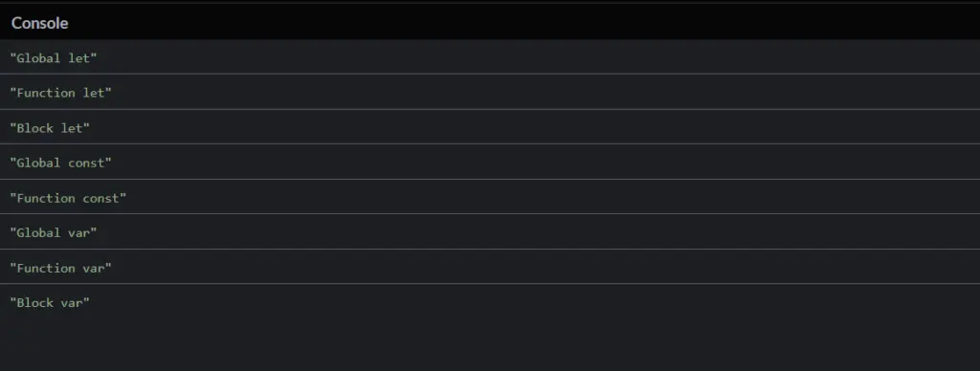
Task: Click the empty area below "Block var"
Action: 490,345
